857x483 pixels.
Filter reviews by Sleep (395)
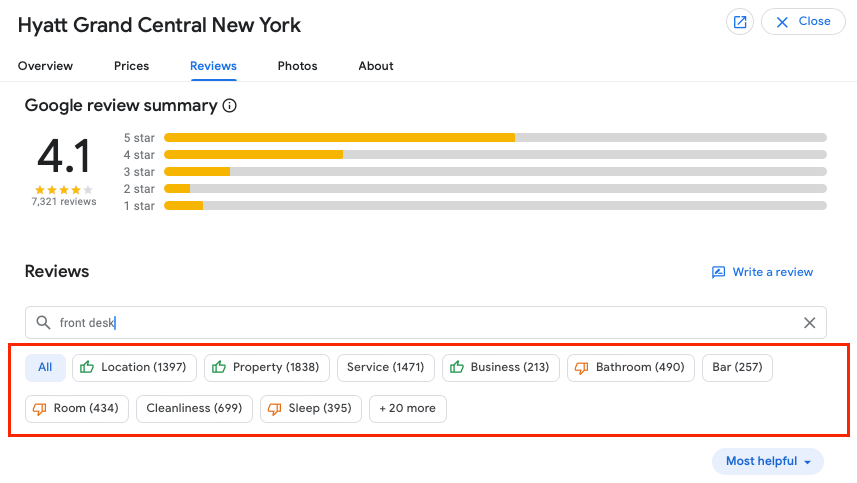click(x=311, y=409)
